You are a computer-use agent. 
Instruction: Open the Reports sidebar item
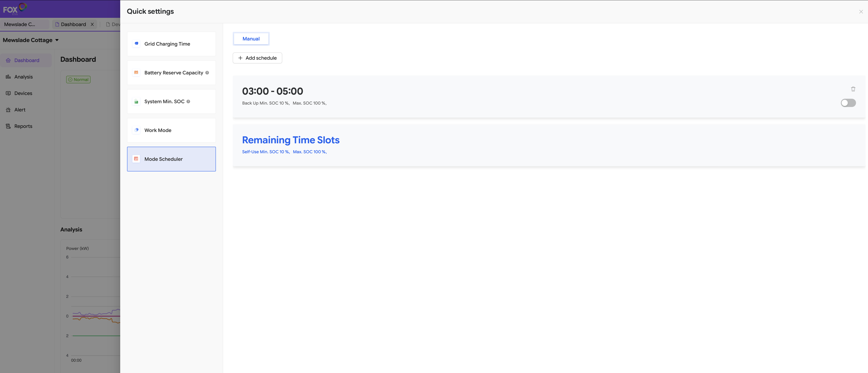coord(23,126)
